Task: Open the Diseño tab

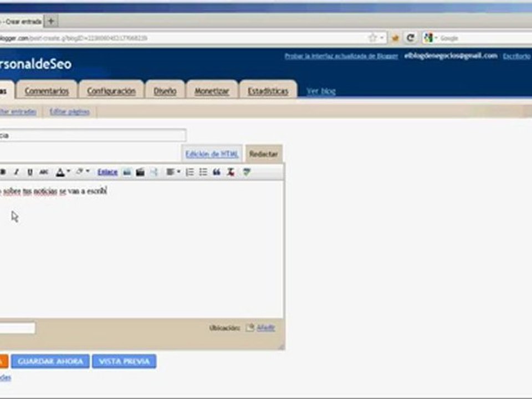Action: tap(165, 91)
